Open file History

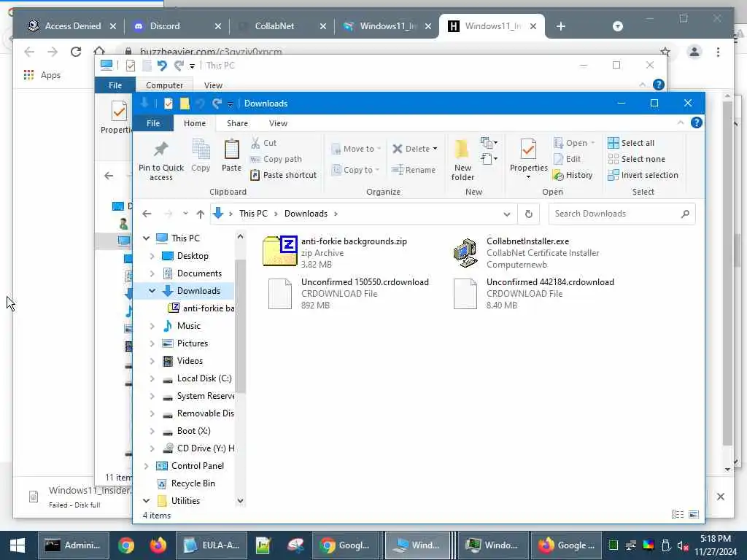pyautogui.click(x=573, y=175)
